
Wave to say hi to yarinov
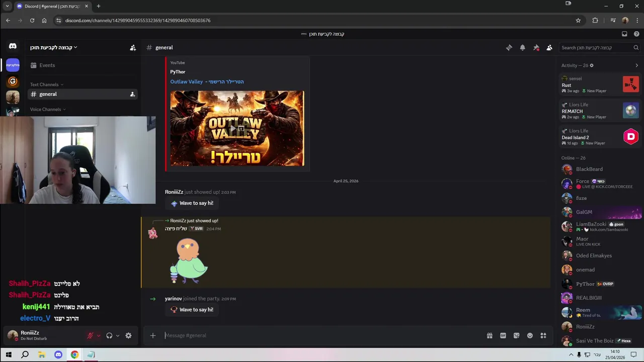pyautogui.click(x=192, y=310)
